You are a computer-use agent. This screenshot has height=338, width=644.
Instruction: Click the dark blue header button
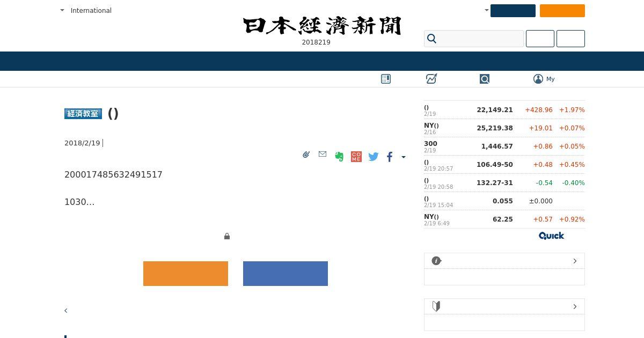[x=513, y=11]
